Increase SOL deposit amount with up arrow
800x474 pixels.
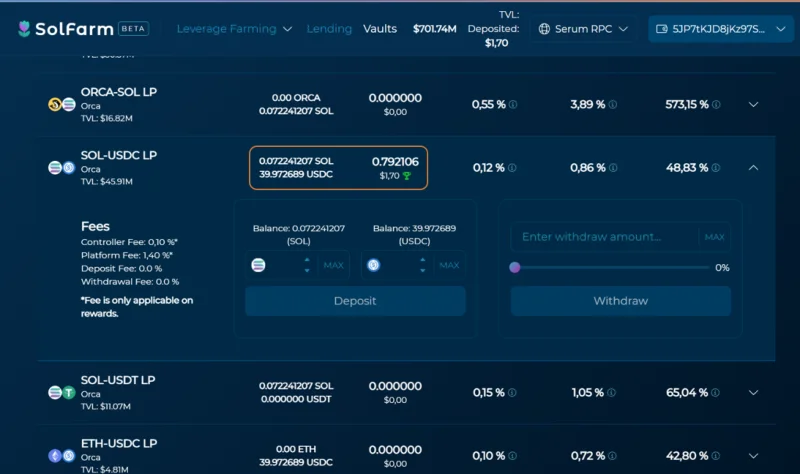[307, 260]
